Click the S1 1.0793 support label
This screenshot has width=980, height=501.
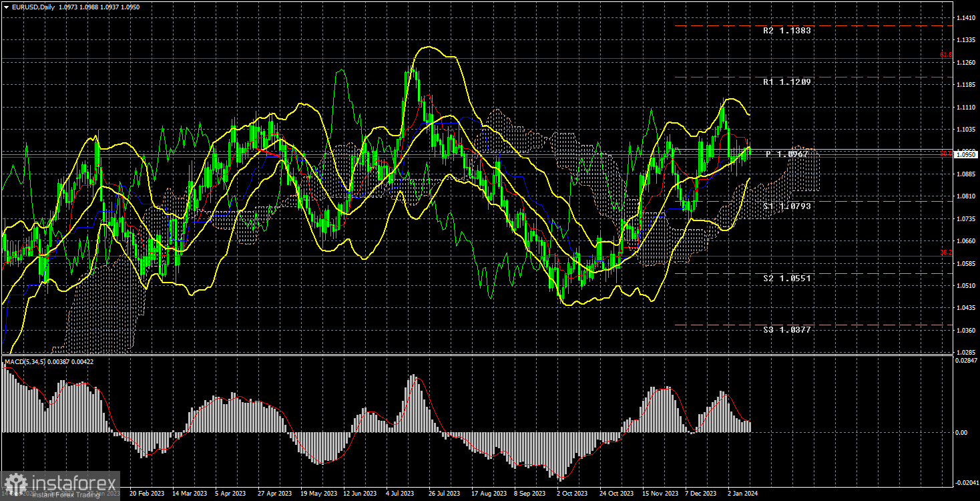click(788, 206)
